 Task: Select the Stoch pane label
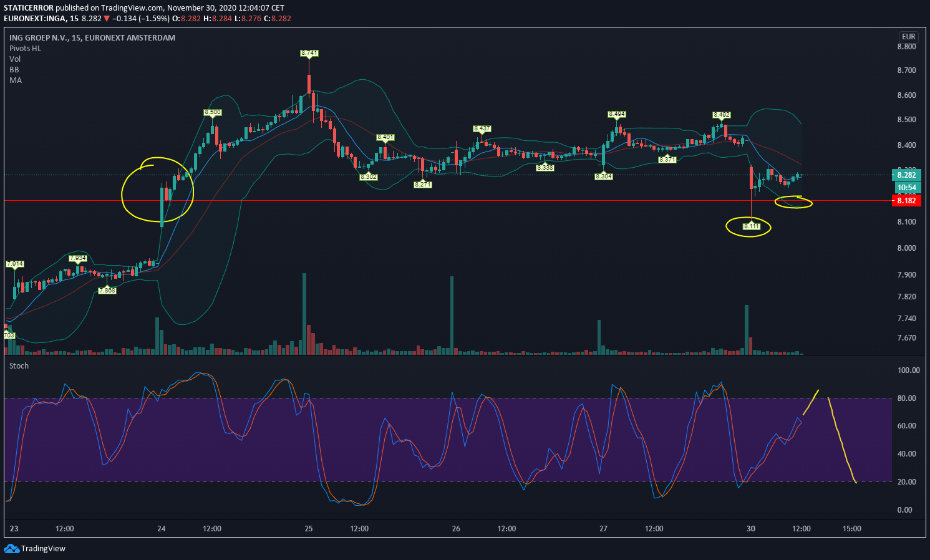pos(19,366)
